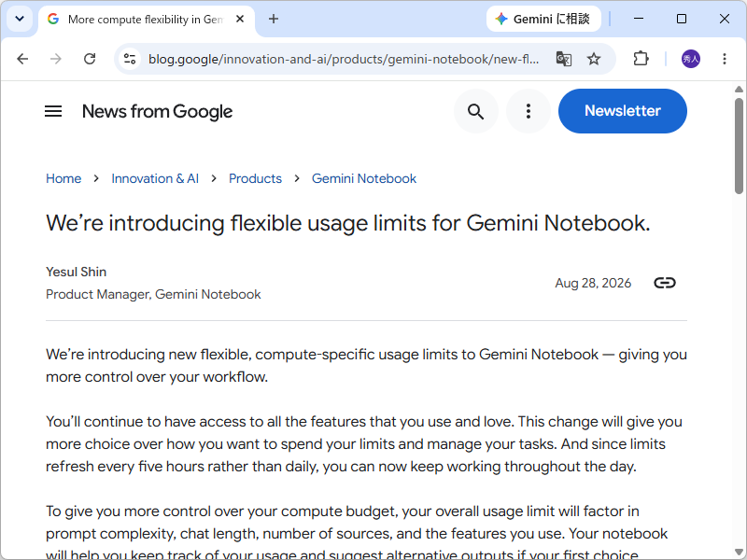Click the author name Yesul Shin

pyautogui.click(x=77, y=272)
